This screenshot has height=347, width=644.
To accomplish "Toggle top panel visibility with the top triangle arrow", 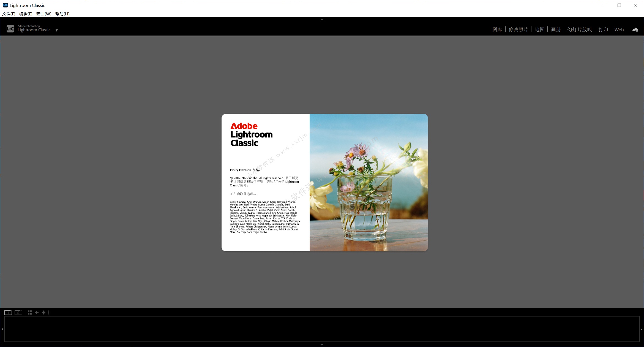I will coord(322,20).
